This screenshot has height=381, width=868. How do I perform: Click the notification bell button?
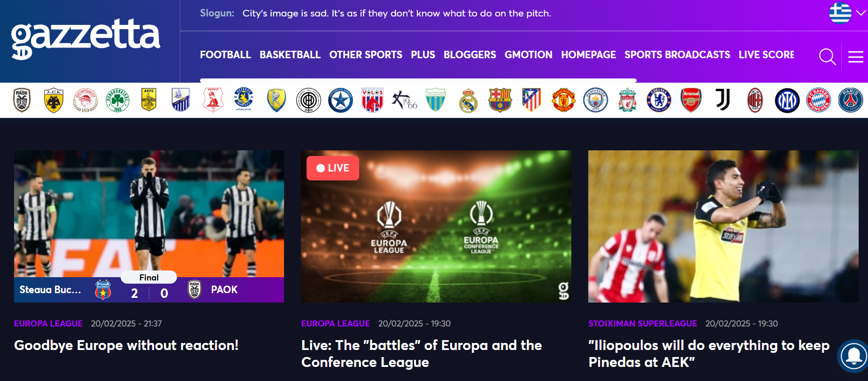(853, 356)
